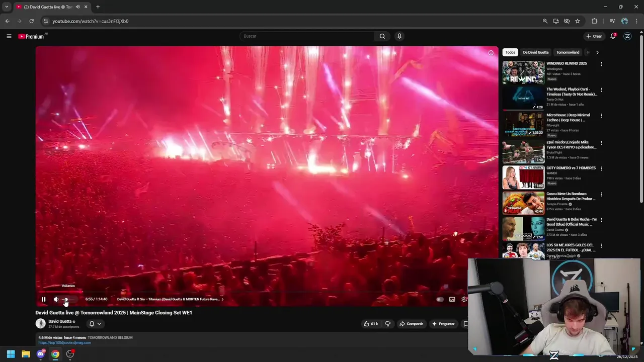The width and height of the screenshot is (644, 362).
Task: Select the Todos filter chip
Action: pyautogui.click(x=510, y=52)
